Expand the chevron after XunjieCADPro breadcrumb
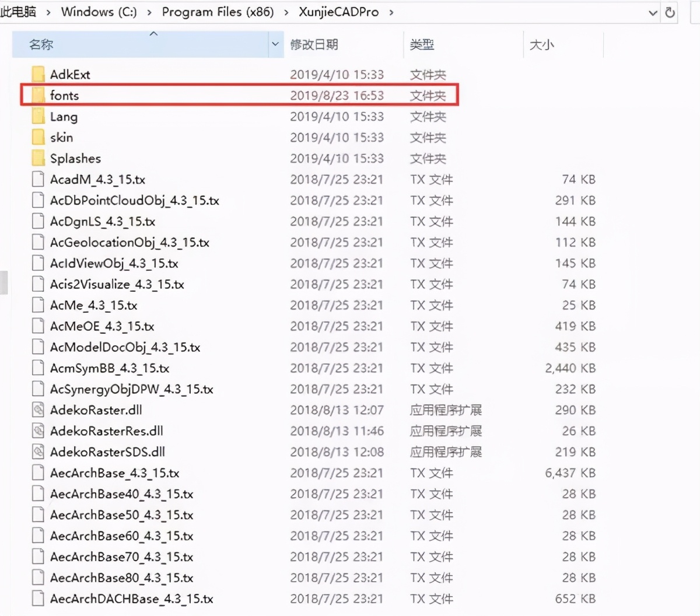 (391, 12)
